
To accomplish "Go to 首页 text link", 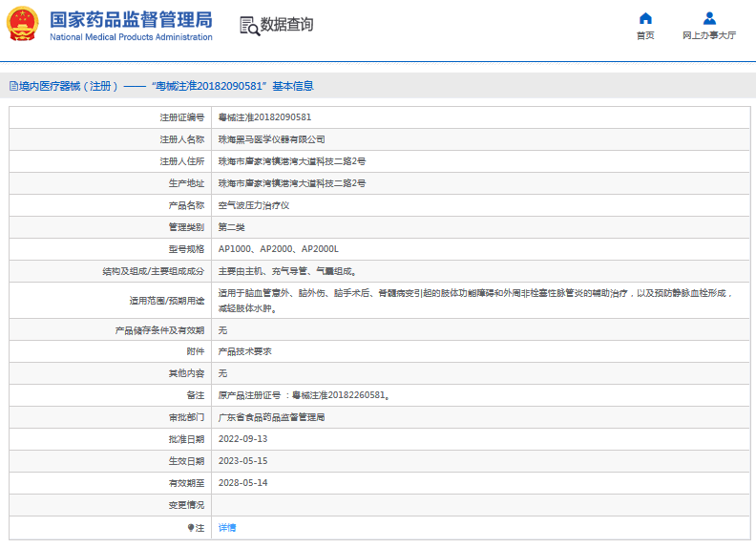I will pyautogui.click(x=645, y=35).
